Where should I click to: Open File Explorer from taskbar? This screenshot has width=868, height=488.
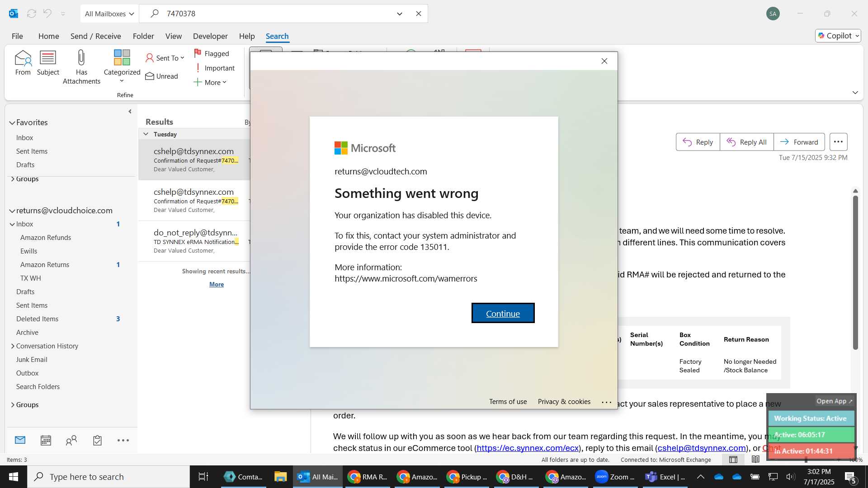coord(280,477)
